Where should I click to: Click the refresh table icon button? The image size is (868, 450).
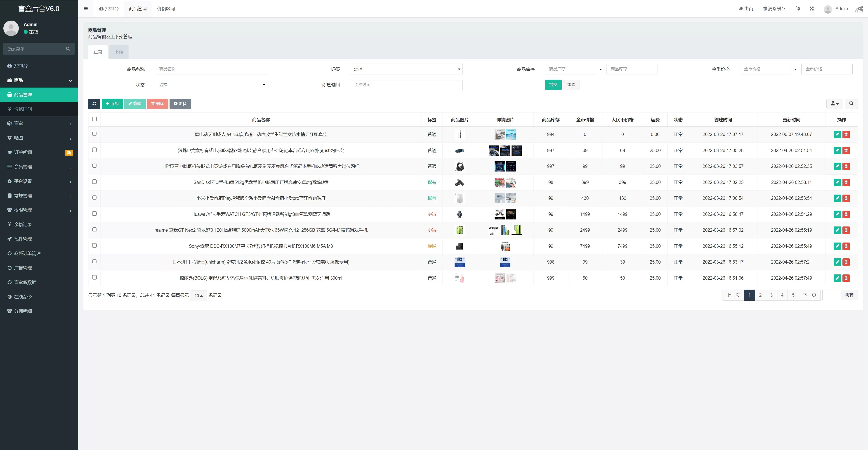point(94,104)
